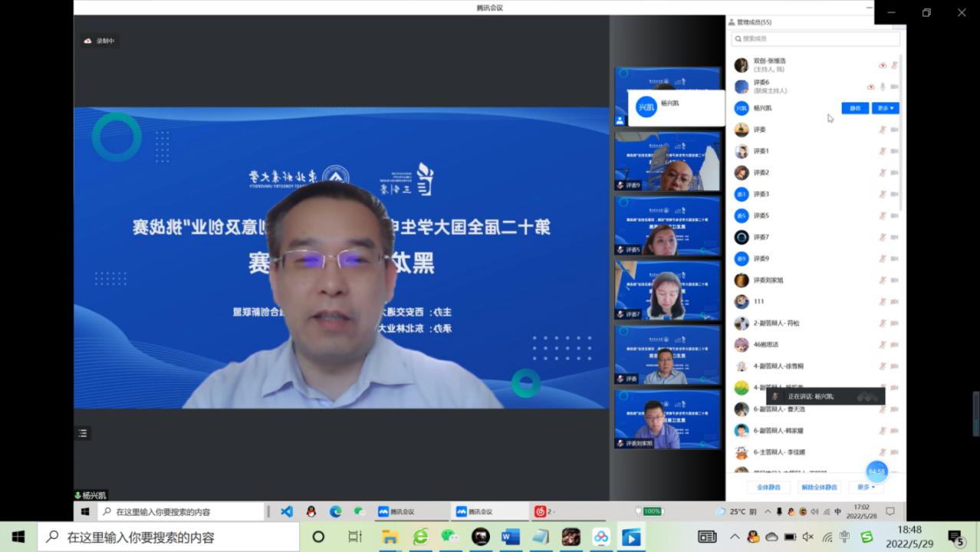Toggle camera for participant 评委3
Image resolution: width=980 pixels, height=552 pixels.
pos(894,194)
